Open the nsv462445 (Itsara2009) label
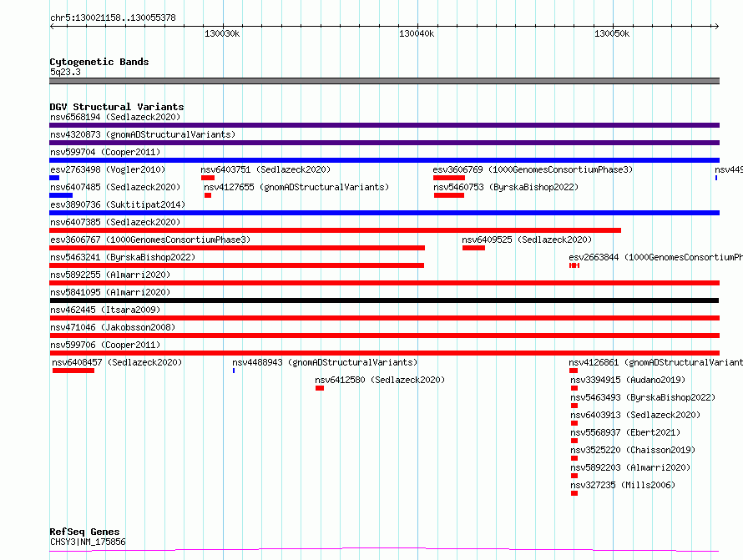The image size is (743, 560). tap(105, 310)
